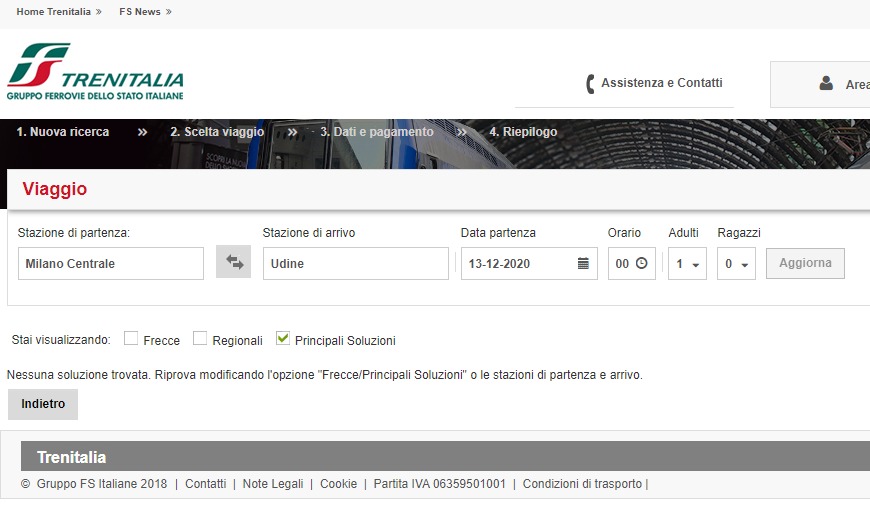Click arrow icon after Home Trenitalia
The width and height of the screenshot is (870, 515).
click(99, 12)
